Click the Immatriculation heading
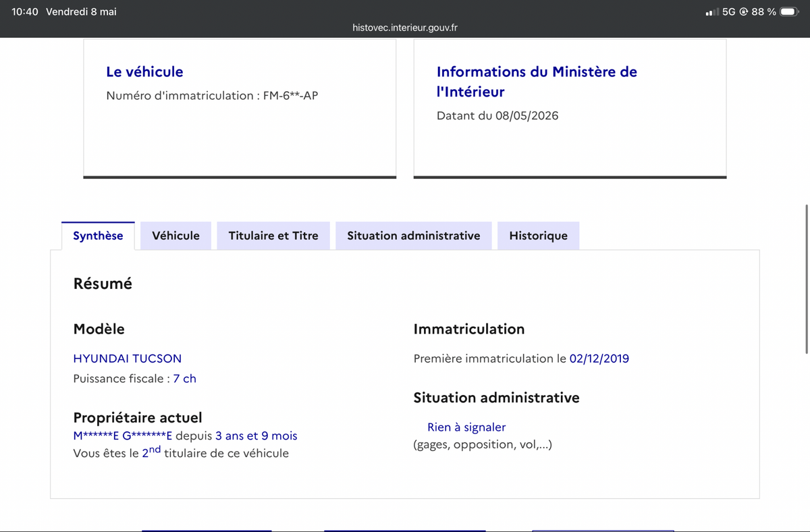810x532 pixels. [x=469, y=329]
